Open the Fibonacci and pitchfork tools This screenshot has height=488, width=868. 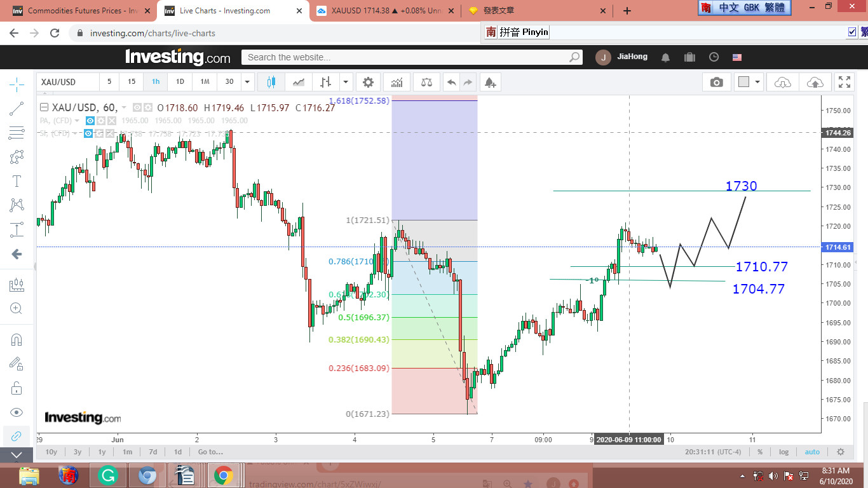[x=17, y=133]
